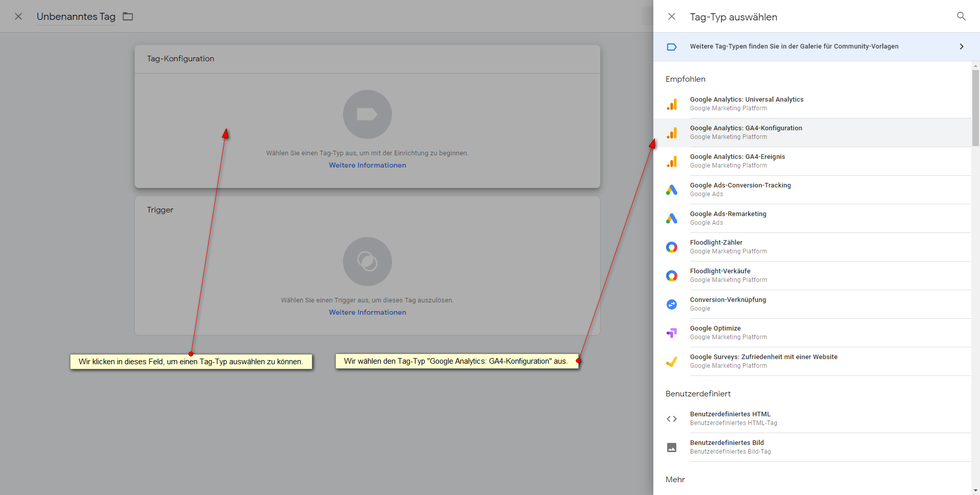Click the trigger circle icon
The height and width of the screenshot is (495, 980).
[367, 262]
